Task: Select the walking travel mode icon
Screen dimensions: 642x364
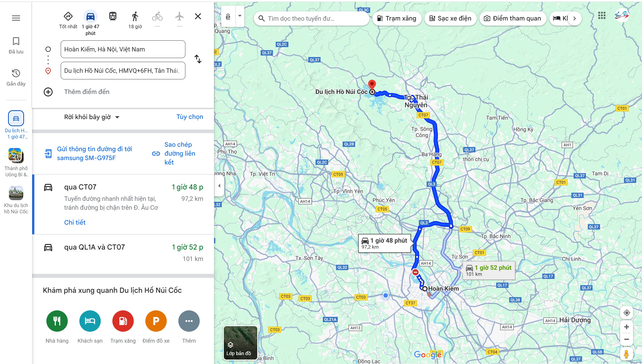Action: click(135, 16)
